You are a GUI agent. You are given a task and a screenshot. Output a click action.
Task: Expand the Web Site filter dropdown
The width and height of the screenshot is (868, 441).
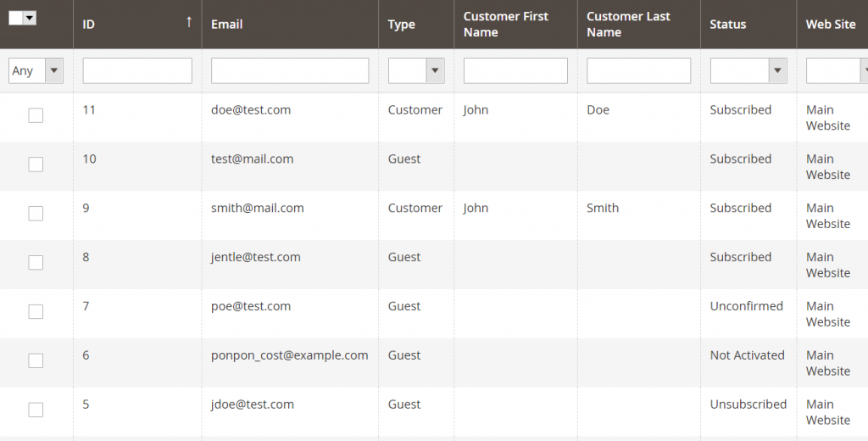coord(837,71)
